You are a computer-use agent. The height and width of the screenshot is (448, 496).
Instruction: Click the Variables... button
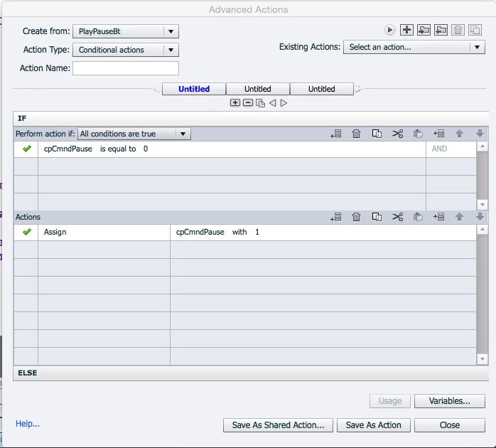point(450,401)
